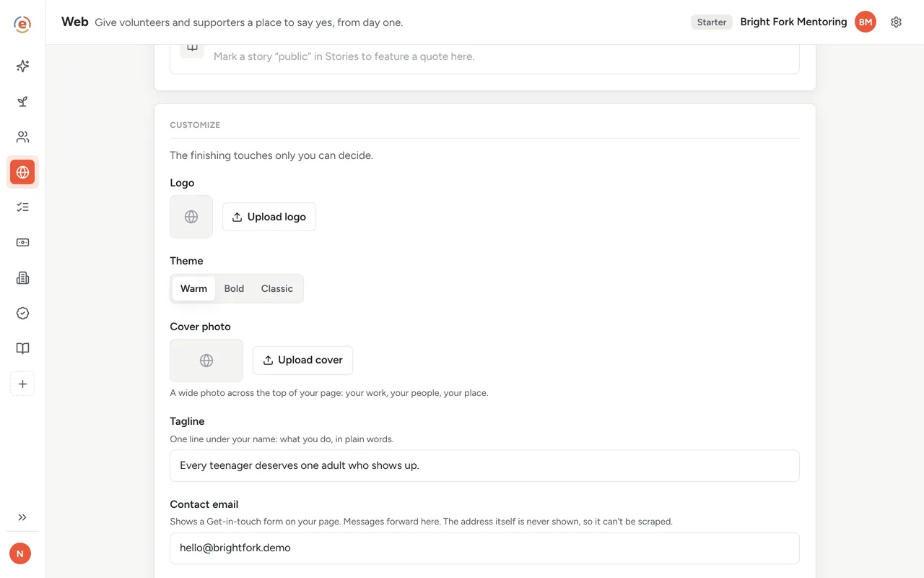Click the Cover photo field label
The height and width of the screenshot is (578, 924).
tap(200, 327)
